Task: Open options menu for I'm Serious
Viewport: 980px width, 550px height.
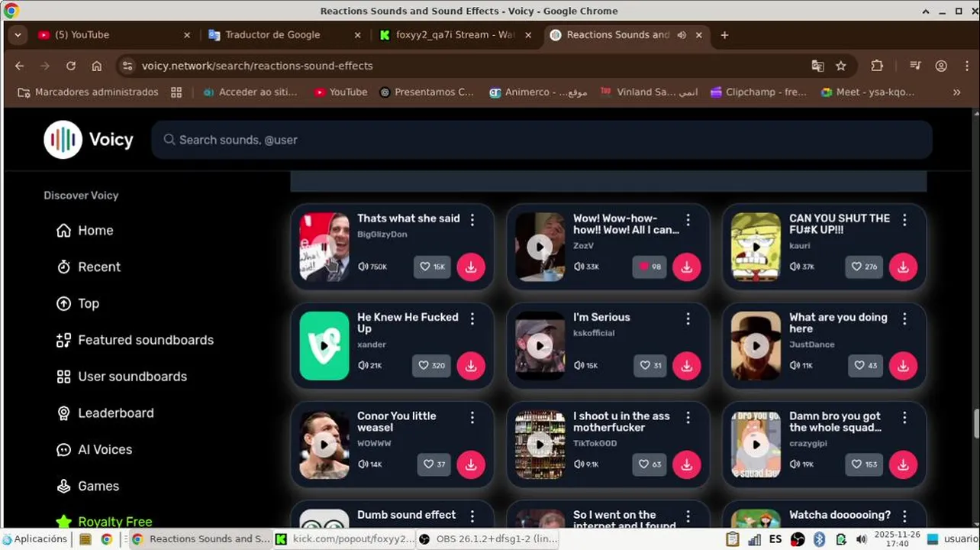Action: tap(688, 319)
